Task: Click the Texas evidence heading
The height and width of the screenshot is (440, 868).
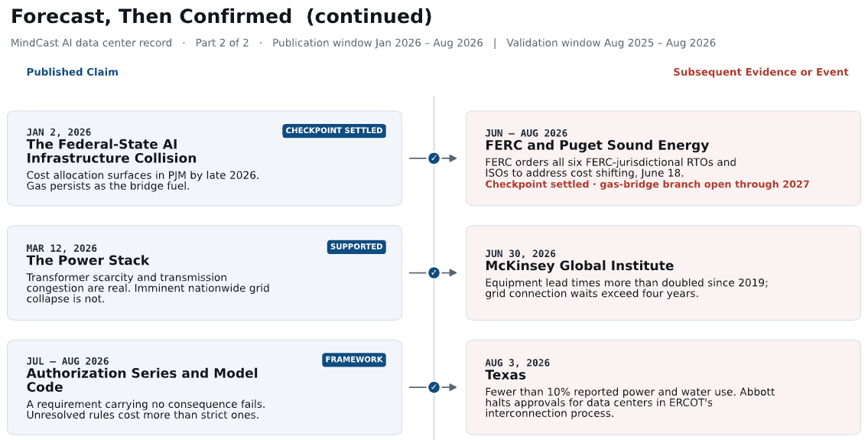Action: (506, 375)
